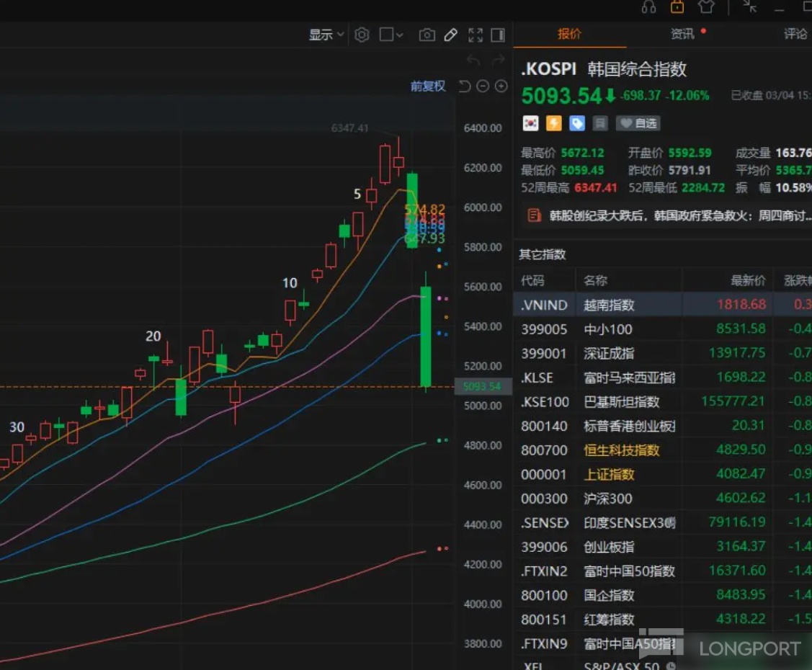
Task: Enter fullscreen chart mode
Action: tap(476, 35)
